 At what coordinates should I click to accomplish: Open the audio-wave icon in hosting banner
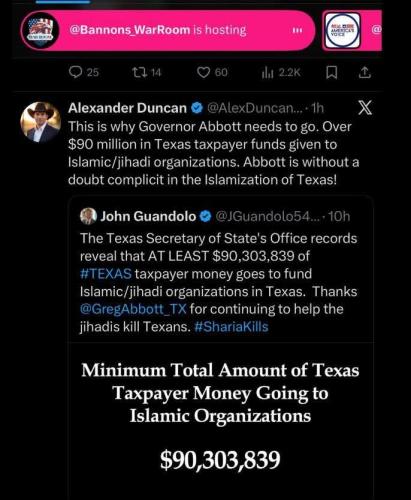pos(297,30)
